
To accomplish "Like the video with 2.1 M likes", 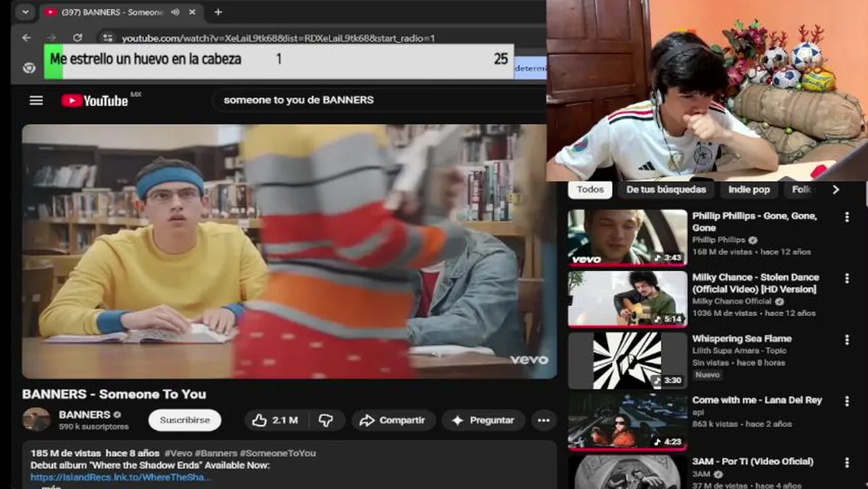I will click(275, 420).
